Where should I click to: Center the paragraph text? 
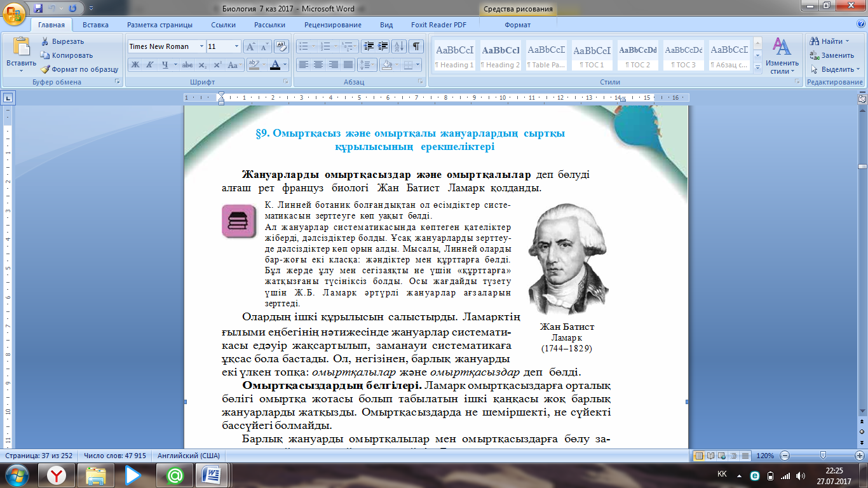tap(318, 65)
